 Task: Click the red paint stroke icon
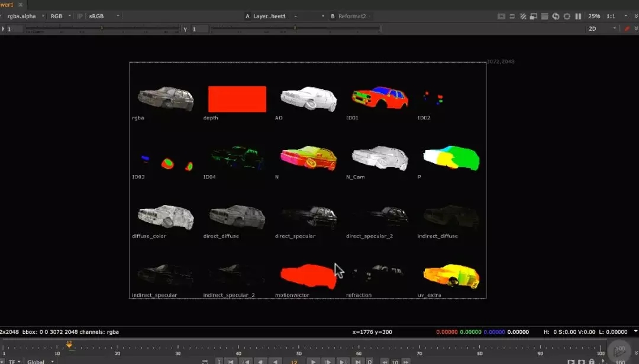[x=628, y=28]
